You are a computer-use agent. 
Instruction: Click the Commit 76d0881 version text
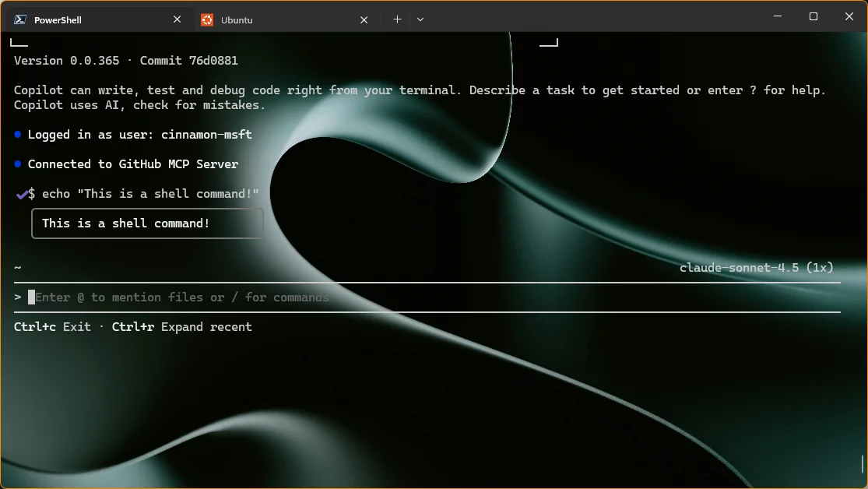pyautogui.click(x=188, y=60)
